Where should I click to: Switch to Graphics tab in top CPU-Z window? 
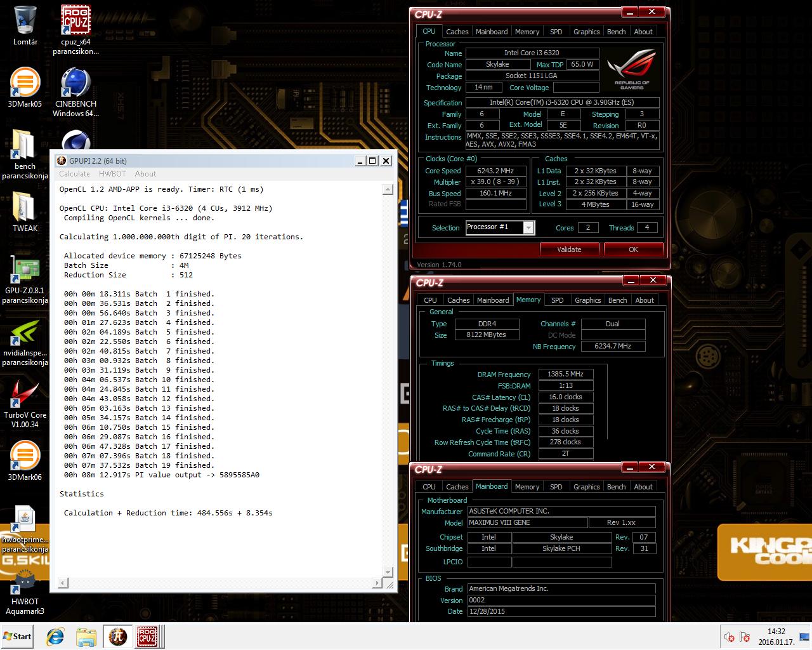click(586, 32)
